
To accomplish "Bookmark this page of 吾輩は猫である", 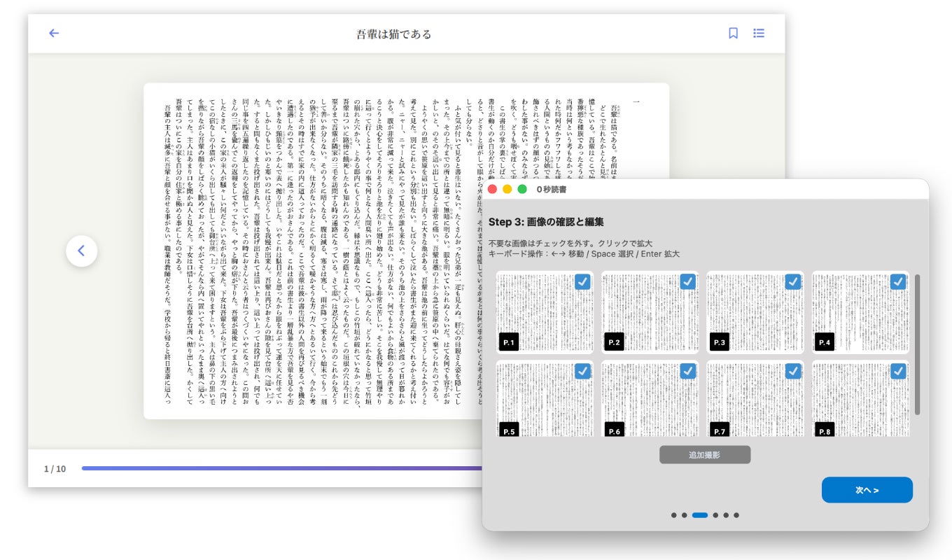I will click(733, 33).
